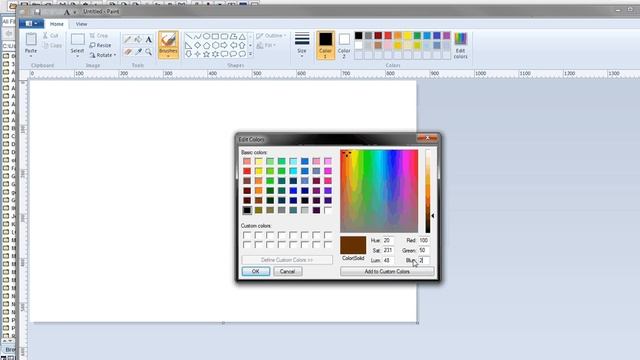The image size is (640, 360).
Task: Click Add to Custom Colors button
Action: (387, 271)
